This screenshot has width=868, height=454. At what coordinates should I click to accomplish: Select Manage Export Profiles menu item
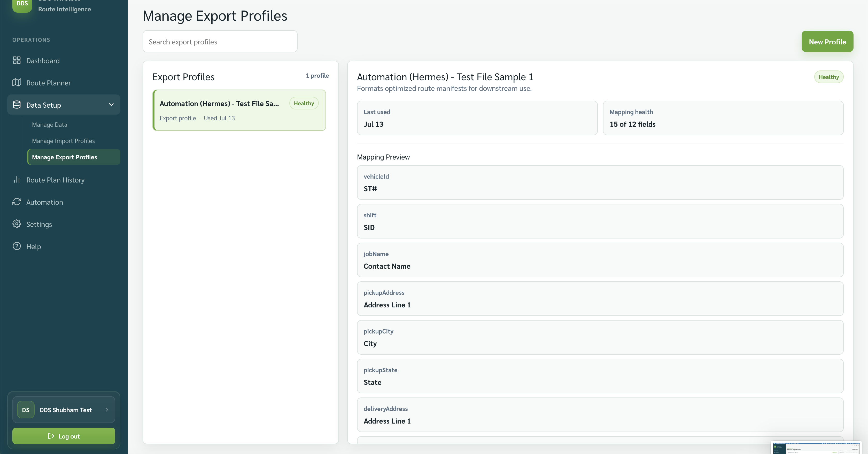coord(74,157)
